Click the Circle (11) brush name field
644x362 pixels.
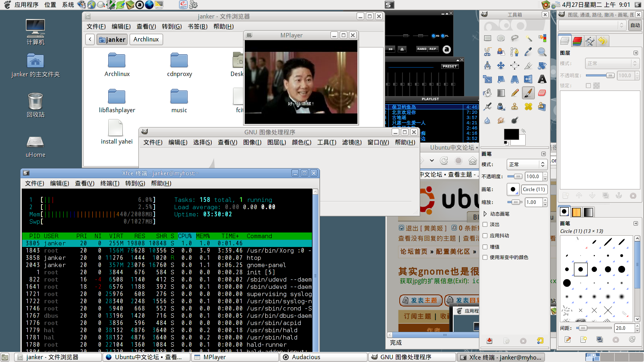(534, 189)
